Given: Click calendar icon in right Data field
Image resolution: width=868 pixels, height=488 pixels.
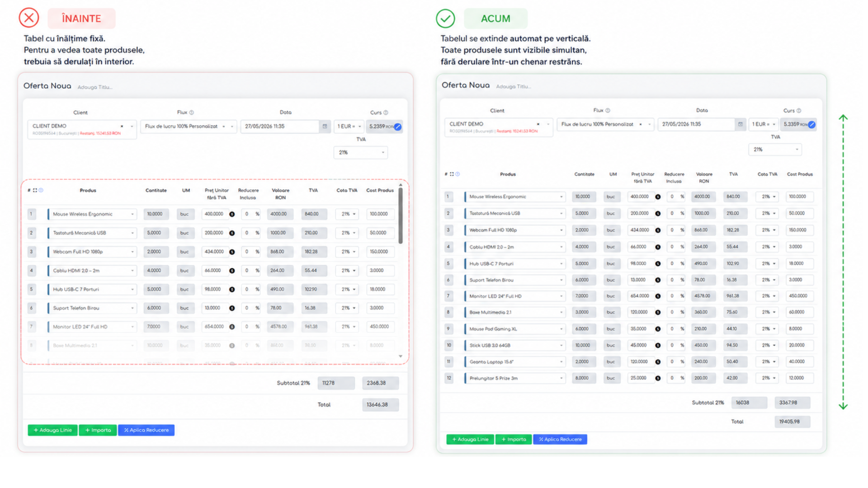Looking at the screenshot, I should point(740,124).
